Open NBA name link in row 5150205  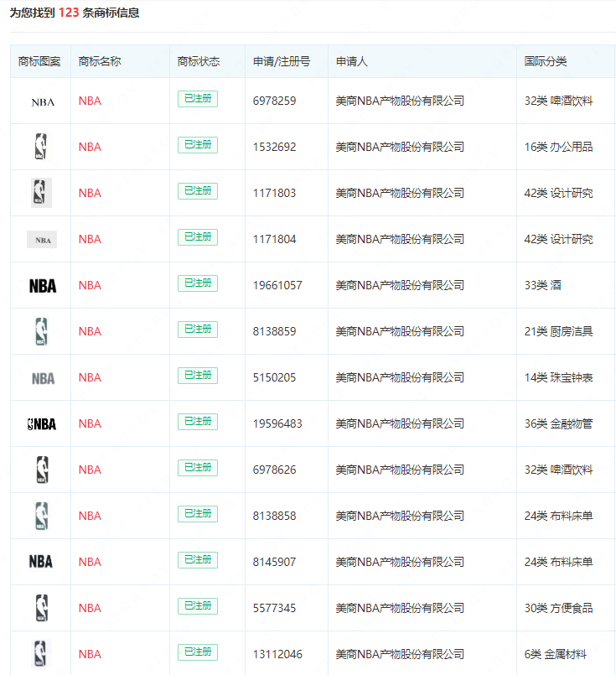(x=90, y=377)
